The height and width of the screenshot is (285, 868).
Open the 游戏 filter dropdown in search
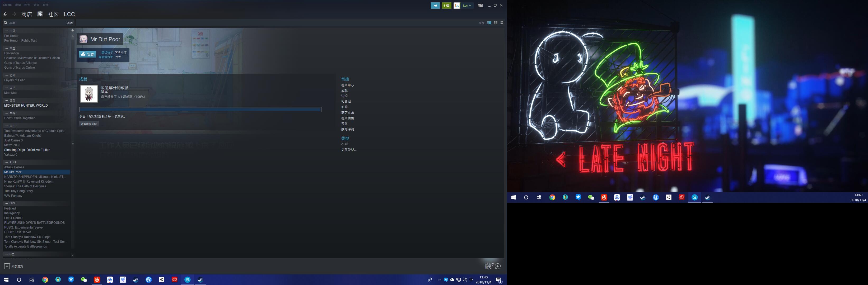pos(69,23)
